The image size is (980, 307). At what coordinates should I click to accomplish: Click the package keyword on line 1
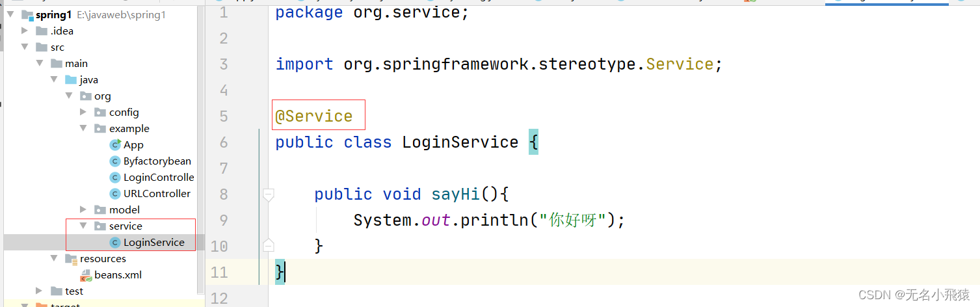[309, 12]
